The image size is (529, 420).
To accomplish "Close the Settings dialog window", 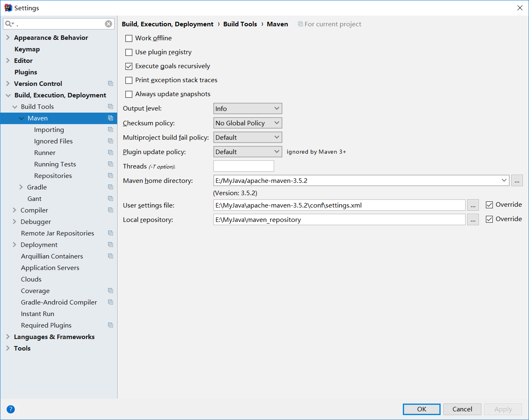I will pyautogui.click(x=520, y=8).
